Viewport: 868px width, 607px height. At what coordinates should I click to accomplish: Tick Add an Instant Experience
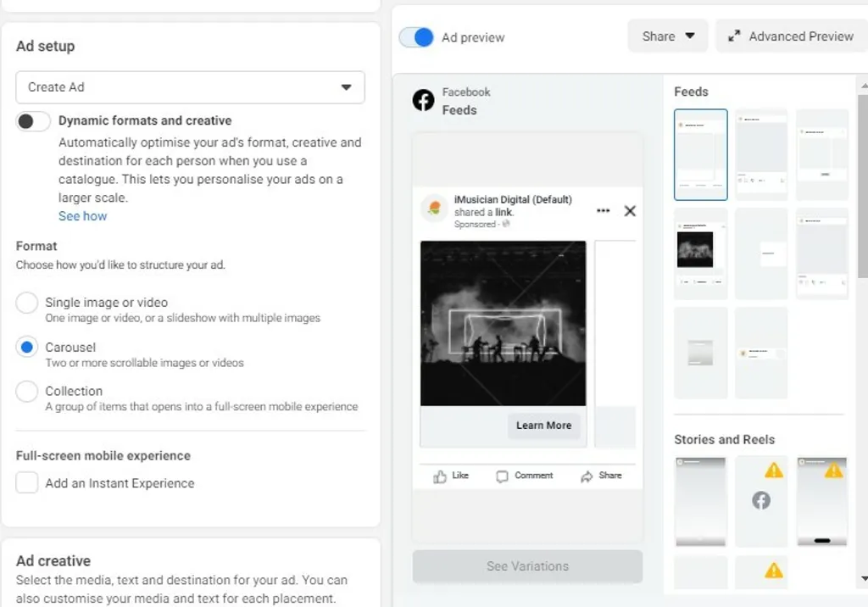tap(26, 483)
